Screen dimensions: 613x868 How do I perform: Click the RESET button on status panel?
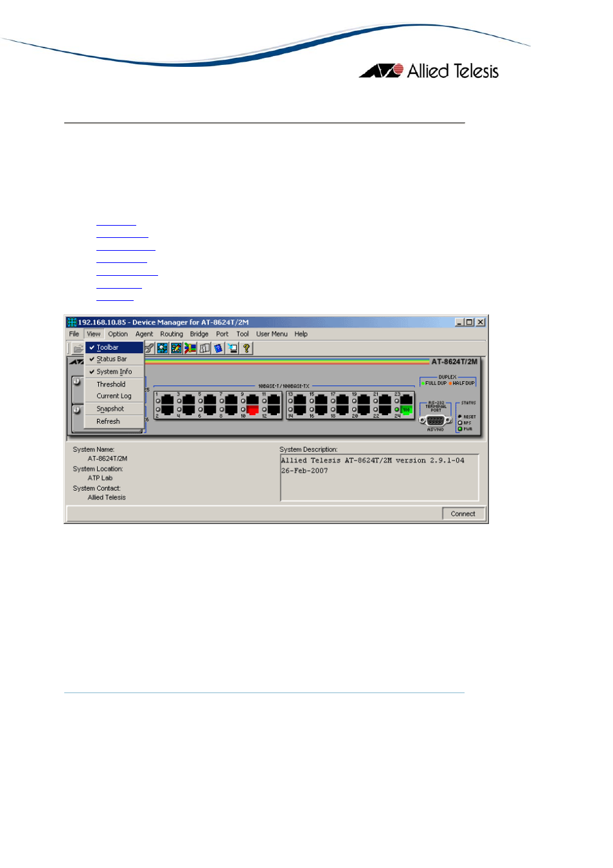point(460,417)
